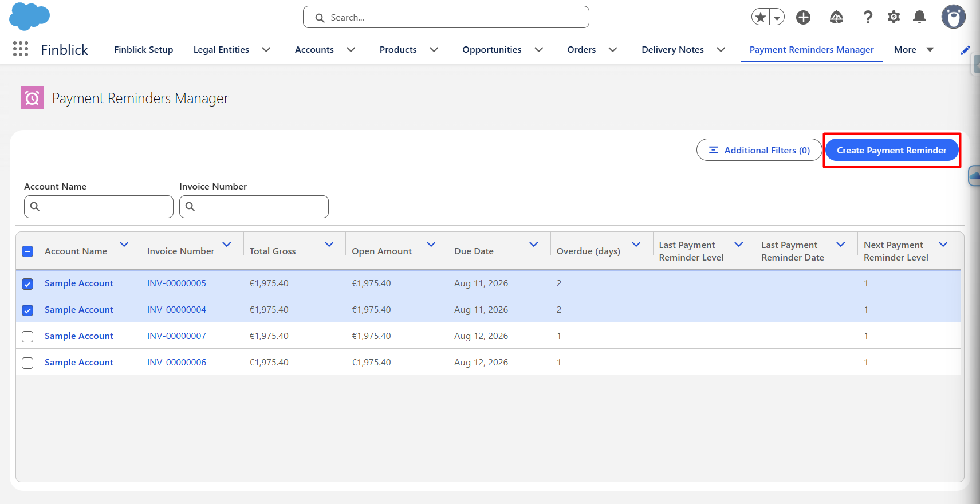Screen dimensions: 980x504
Task: Click the edit navigation pencil icon
Action: pyautogui.click(x=966, y=50)
